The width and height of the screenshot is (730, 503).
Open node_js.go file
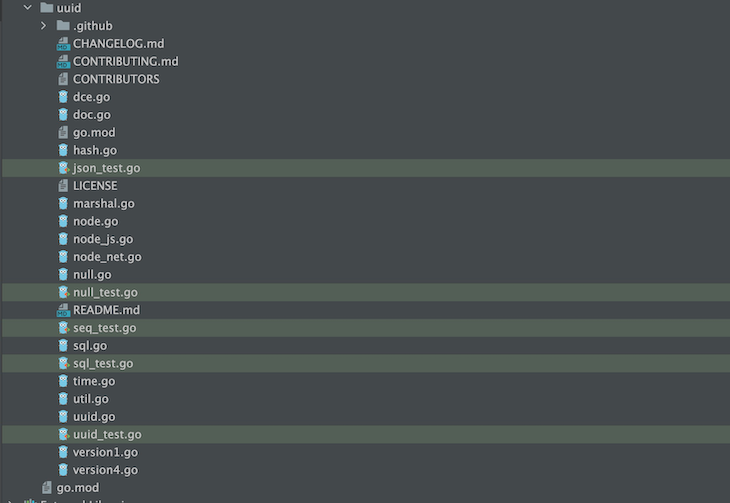102,239
